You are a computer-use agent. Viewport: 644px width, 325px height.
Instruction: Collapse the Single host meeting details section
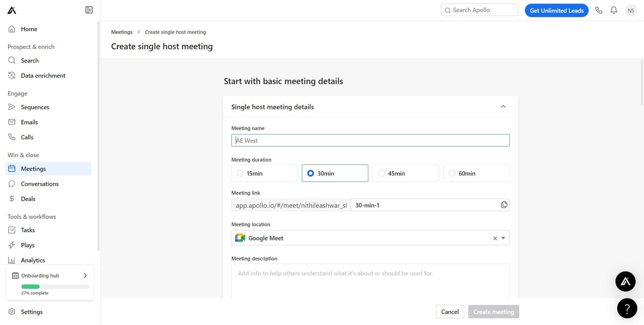pos(503,106)
